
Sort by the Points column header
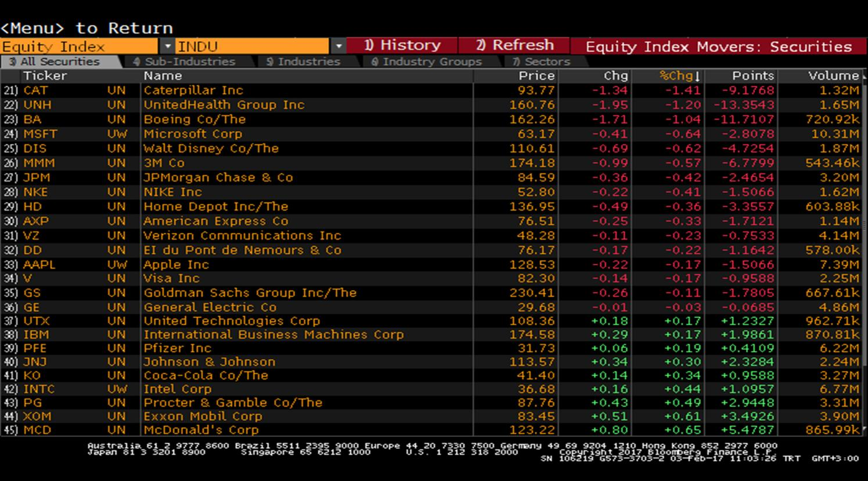pos(753,76)
